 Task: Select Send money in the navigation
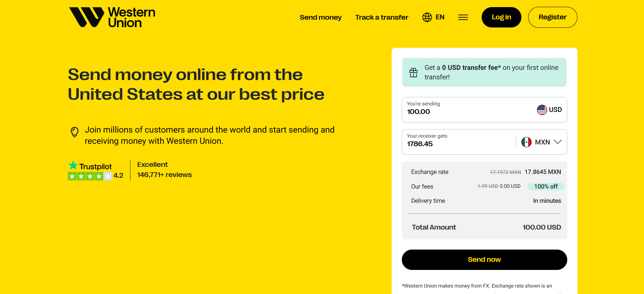pos(320,17)
